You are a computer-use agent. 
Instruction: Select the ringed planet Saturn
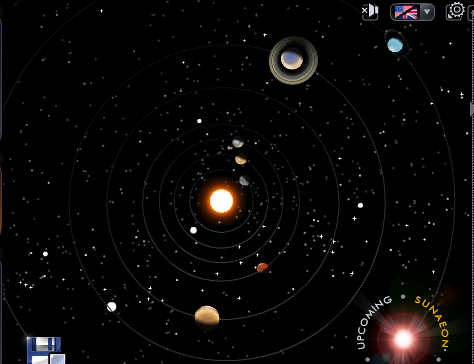pos(293,60)
